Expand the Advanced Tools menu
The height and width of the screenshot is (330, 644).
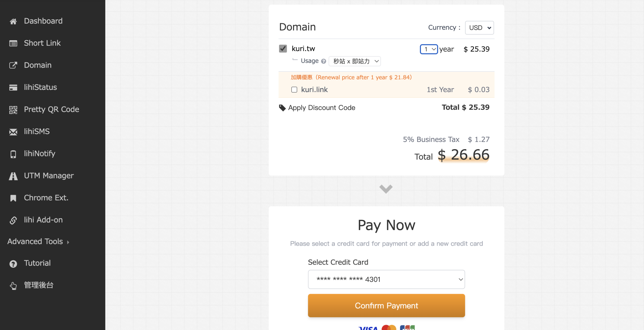pyautogui.click(x=38, y=241)
